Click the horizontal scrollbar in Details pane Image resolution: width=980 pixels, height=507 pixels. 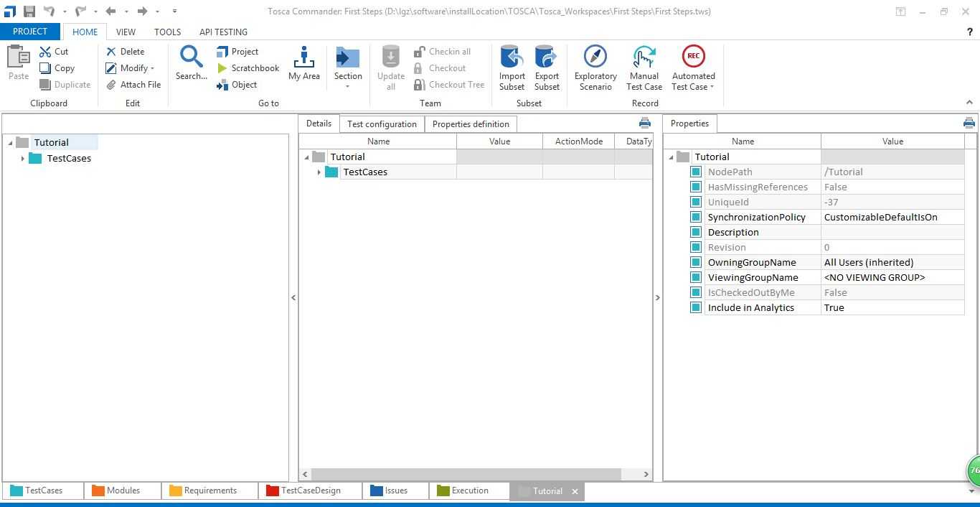tap(466, 474)
